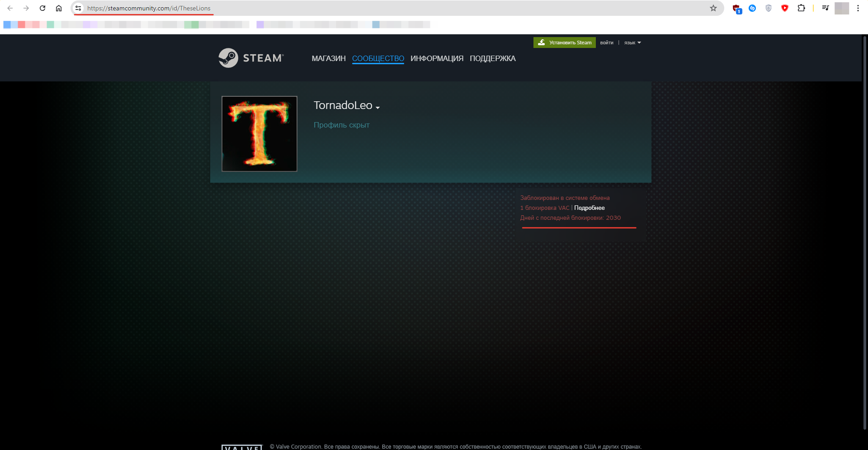Click the Valve logo in the footer
The image size is (868, 450).
click(x=242, y=447)
